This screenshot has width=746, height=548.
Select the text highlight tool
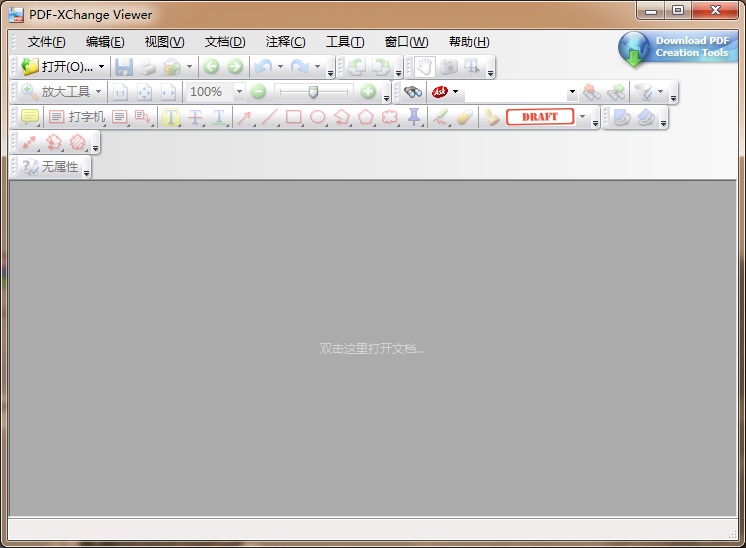(x=171, y=117)
